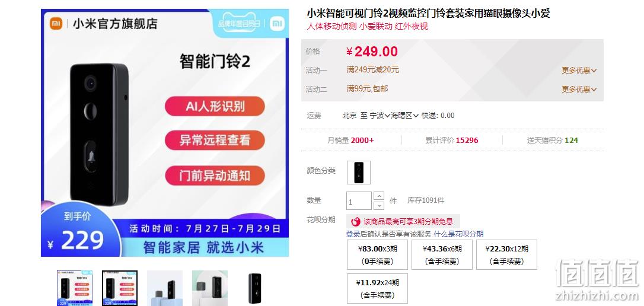Click the orange Mi logo icon
The width and height of the screenshot is (644, 306).
coord(56,23)
